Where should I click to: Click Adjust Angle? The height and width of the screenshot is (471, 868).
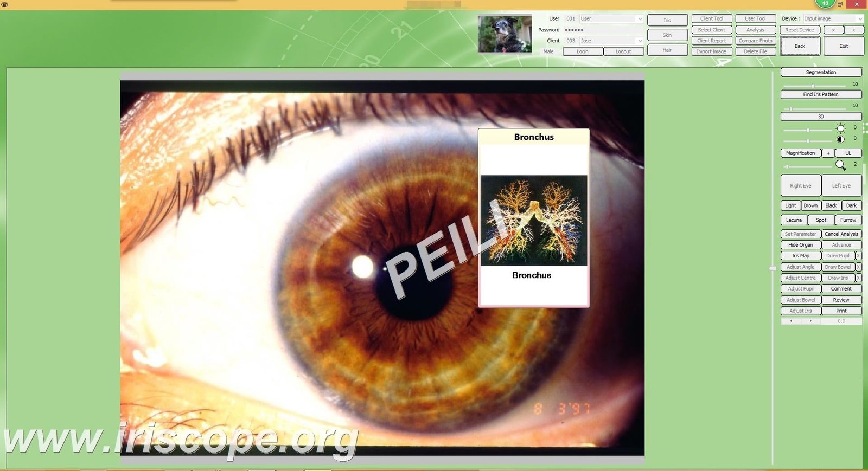[x=801, y=267]
